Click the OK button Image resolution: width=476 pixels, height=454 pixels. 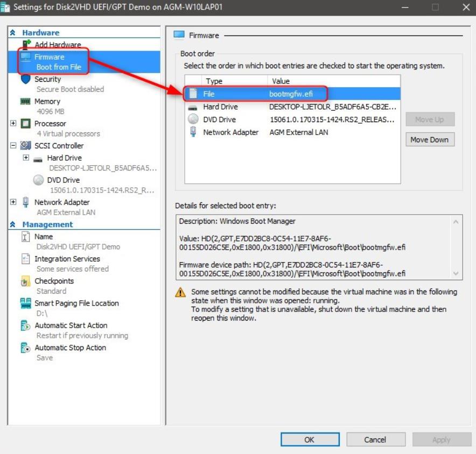(x=310, y=439)
